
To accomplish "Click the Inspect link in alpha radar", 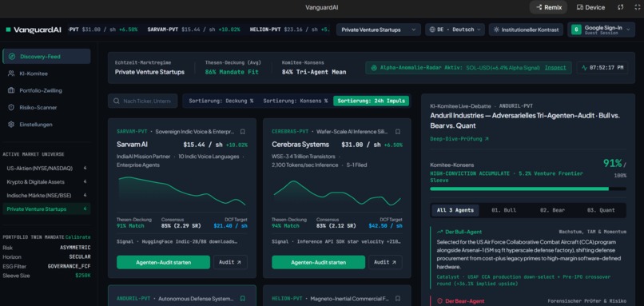I will (x=555, y=68).
